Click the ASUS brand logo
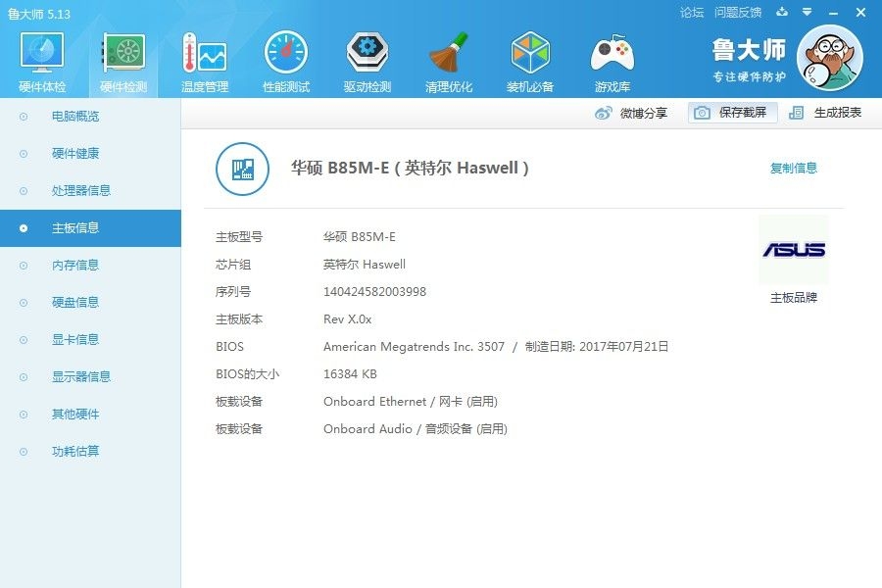Image resolution: width=882 pixels, height=588 pixels. 794,250
